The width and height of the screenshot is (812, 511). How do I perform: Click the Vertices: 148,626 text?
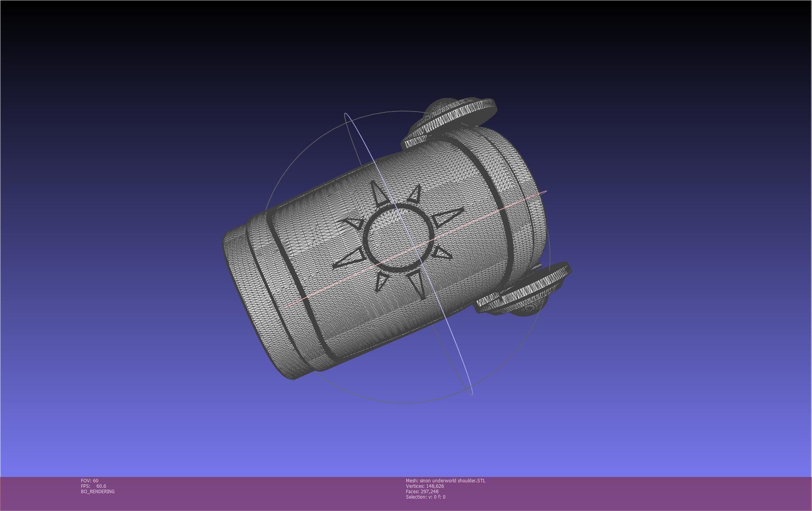click(x=425, y=486)
